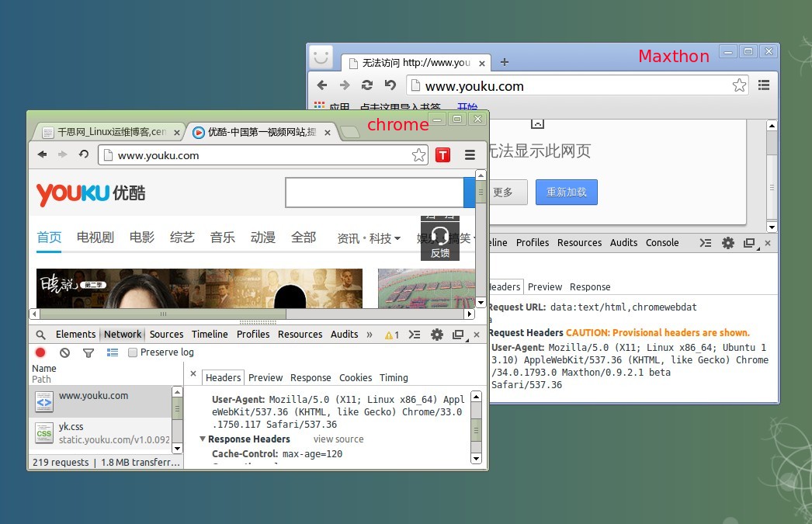Image resolution: width=812 pixels, height=524 pixels.
Task: Open Chrome hamburger menu
Action: (x=470, y=154)
